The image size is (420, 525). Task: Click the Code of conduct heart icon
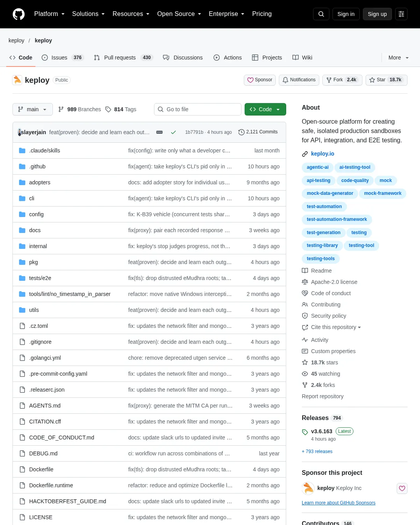[x=305, y=293]
